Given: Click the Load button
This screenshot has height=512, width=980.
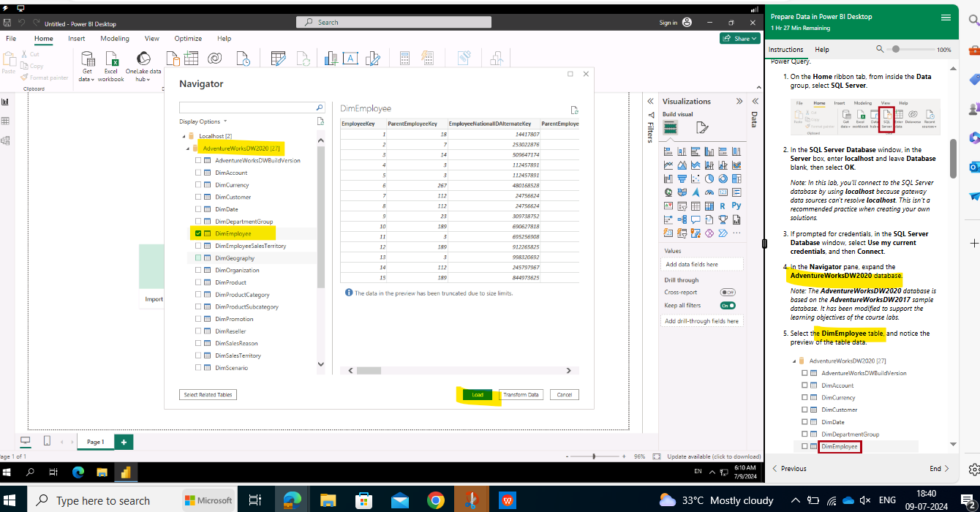Looking at the screenshot, I should pyautogui.click(x=478, y=395).
